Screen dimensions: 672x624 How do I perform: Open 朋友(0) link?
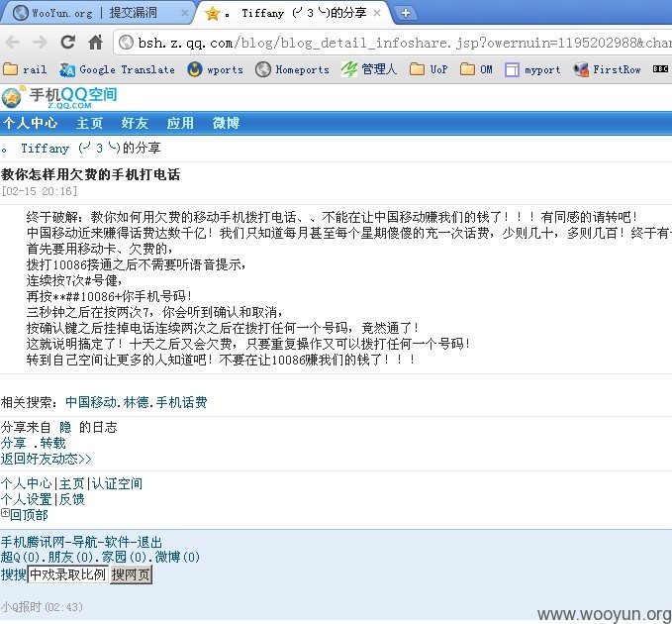[x=70, y=557]
